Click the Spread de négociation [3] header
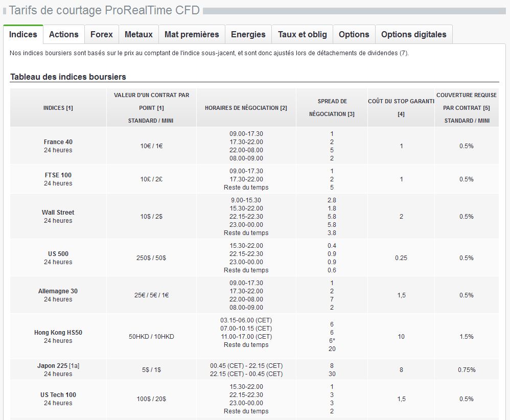The image size is (510, 420). pos(332,108)
